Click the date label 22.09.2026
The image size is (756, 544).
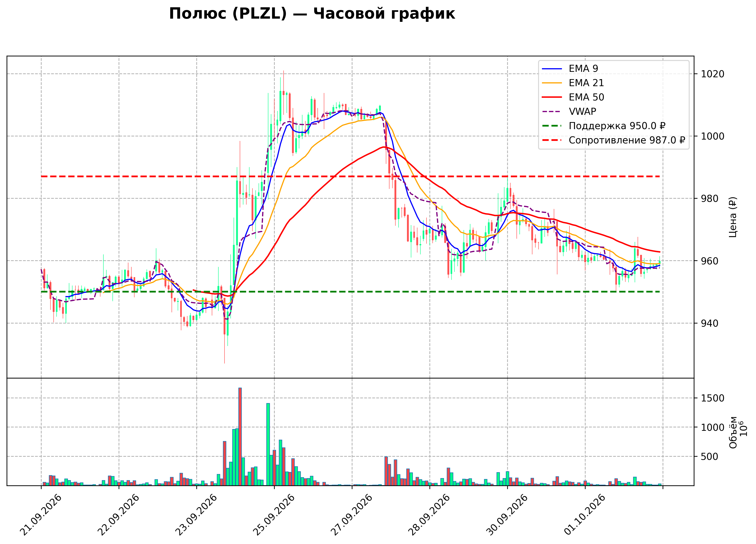118,515
